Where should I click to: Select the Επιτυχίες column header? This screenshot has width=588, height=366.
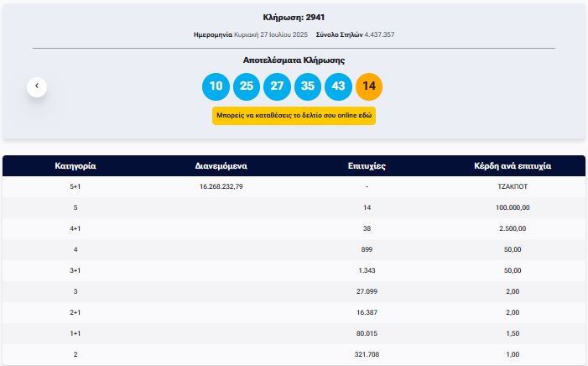click(367, 166)
